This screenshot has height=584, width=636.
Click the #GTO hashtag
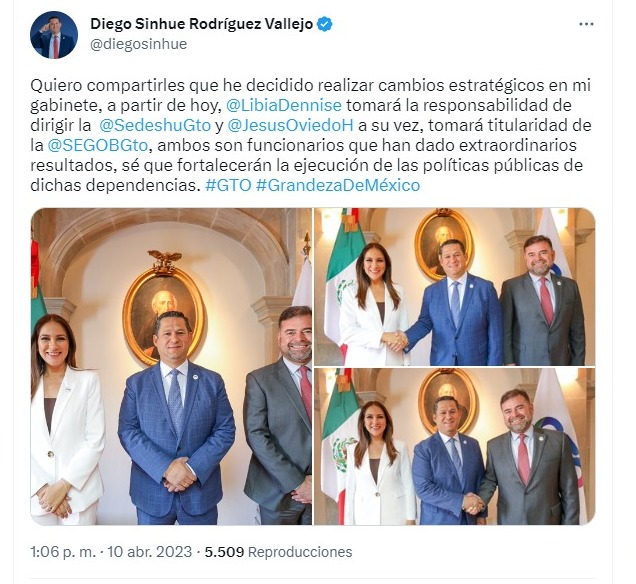pyautogui.click(x=228, y=185)
